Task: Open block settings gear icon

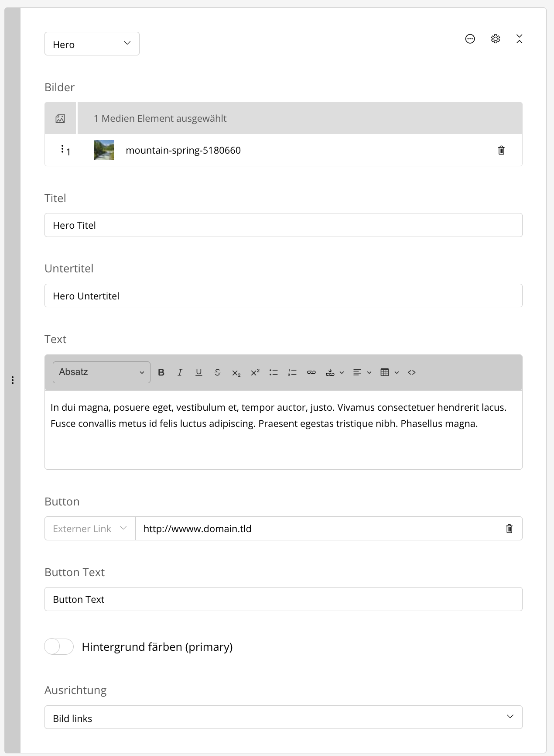Action: [495, 39]
